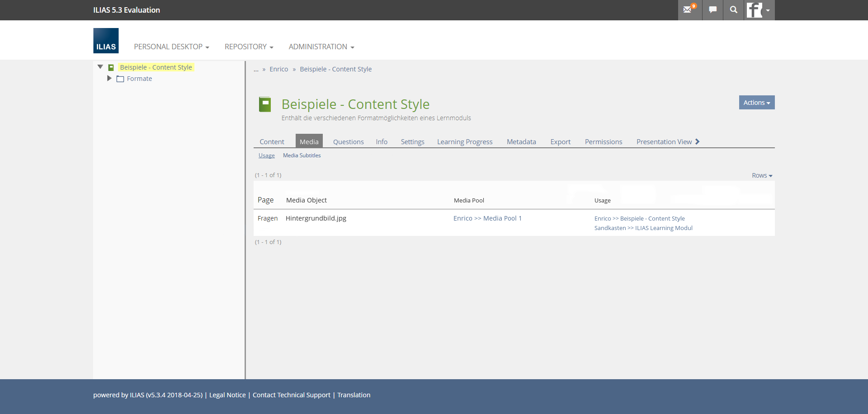Collapse the Beispiele - Content Style tree node
The height and width of the screenshot is (414, 868).
[x=100, y=67]
